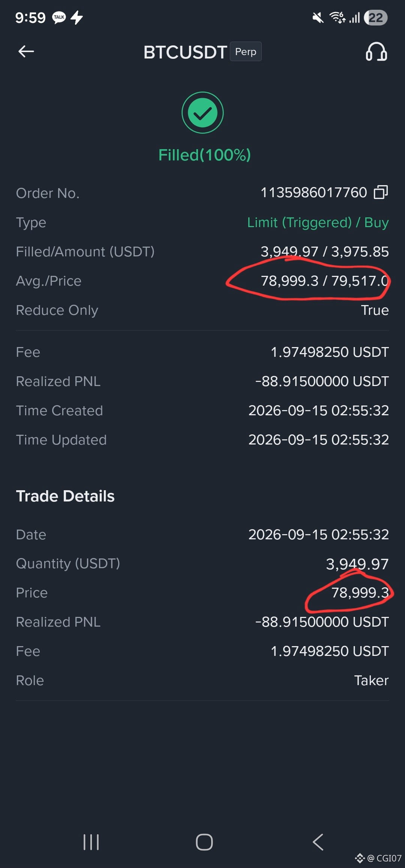The height and width of the screenshot is (868, 405).
Task: Tap Android recent apps navigation icon
Action: [91, 842]
